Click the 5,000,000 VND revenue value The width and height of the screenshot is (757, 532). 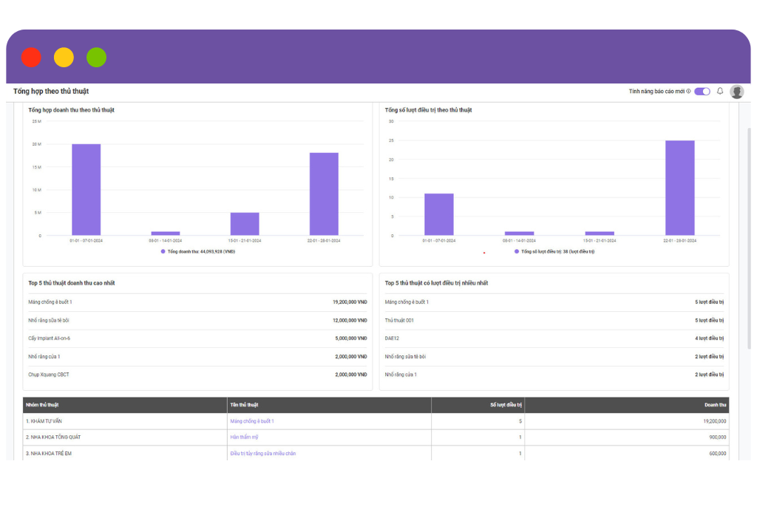[351, 338]
